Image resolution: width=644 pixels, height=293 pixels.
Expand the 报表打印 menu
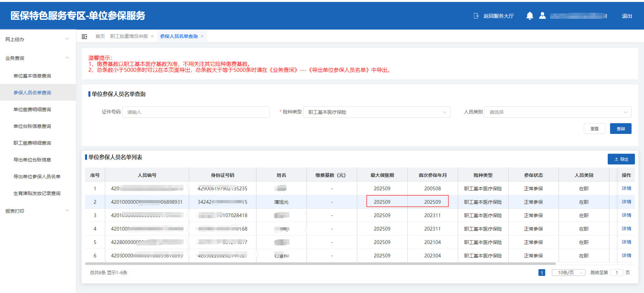pyautogui.click(x=38, y=211)
